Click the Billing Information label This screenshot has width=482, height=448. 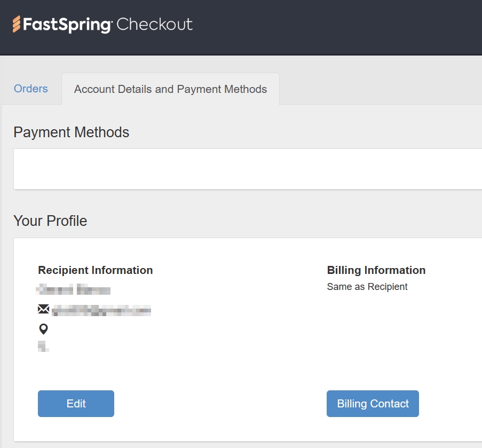(376, 270)
